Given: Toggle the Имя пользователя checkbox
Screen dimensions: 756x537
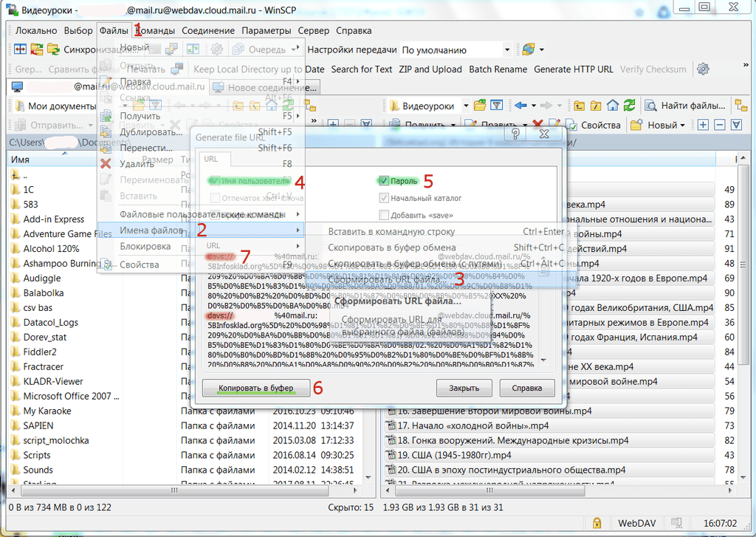Looking at the screenshot, I should (x=215, y=181).
